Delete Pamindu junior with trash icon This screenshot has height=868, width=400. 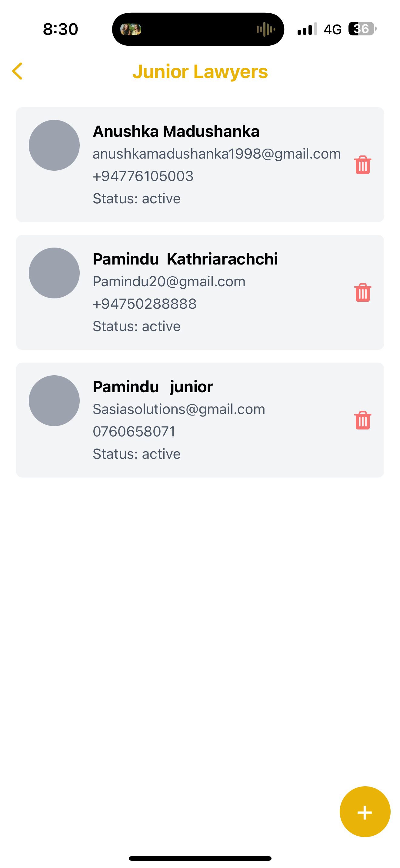click(x=362, y=420)
